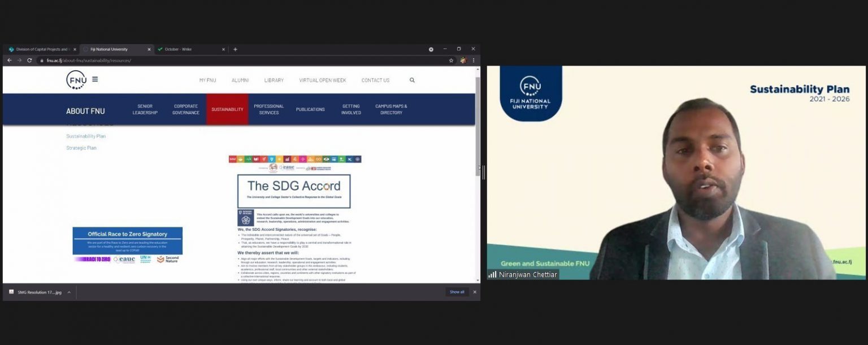Select Corporate Governance in navigation bar

click(x=186, y=109)
